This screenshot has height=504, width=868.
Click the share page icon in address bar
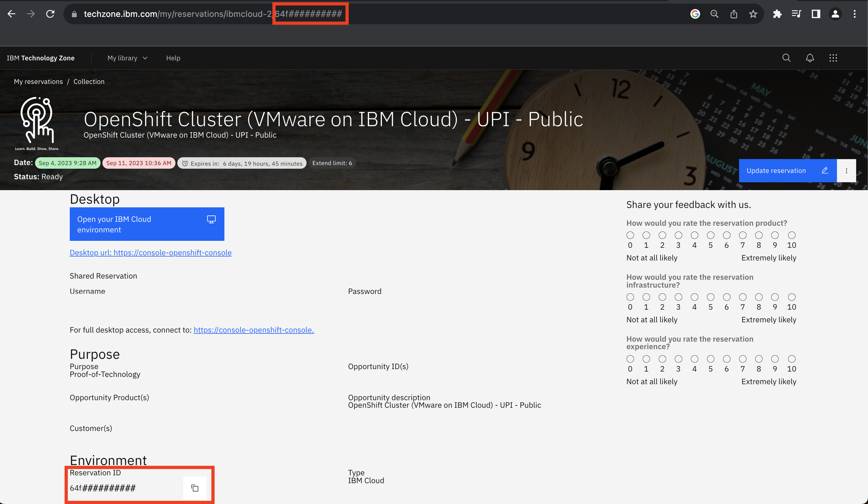tap(734, 14)
